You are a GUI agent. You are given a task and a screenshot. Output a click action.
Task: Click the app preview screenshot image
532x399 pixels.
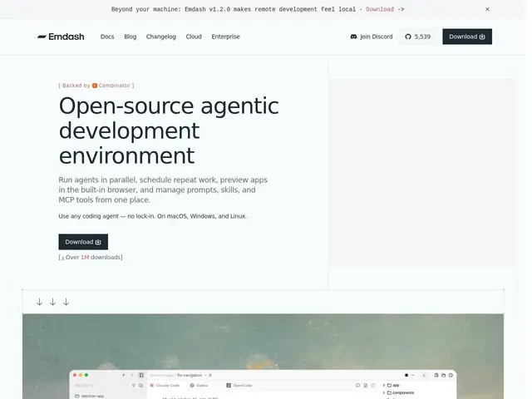coord(263,357)
